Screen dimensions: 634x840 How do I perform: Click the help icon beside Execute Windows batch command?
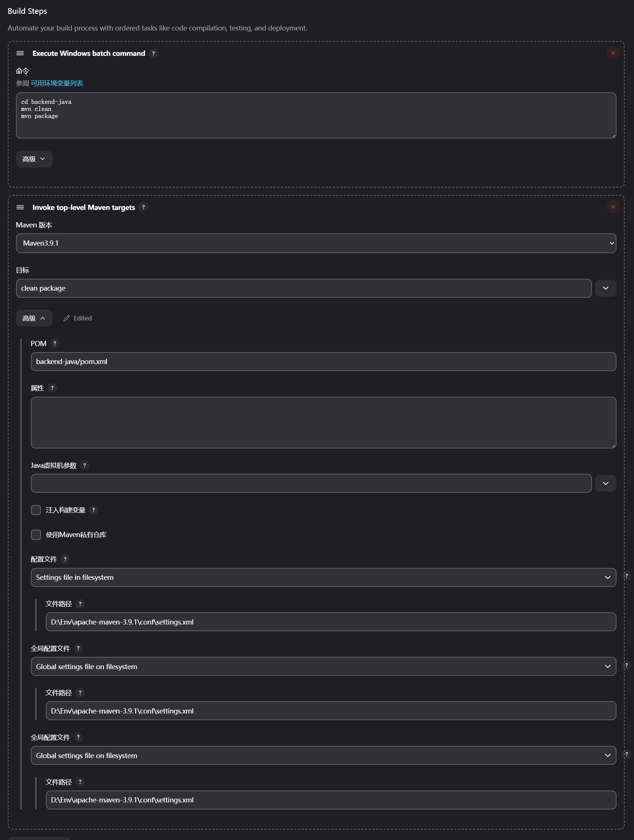point(153,54)
